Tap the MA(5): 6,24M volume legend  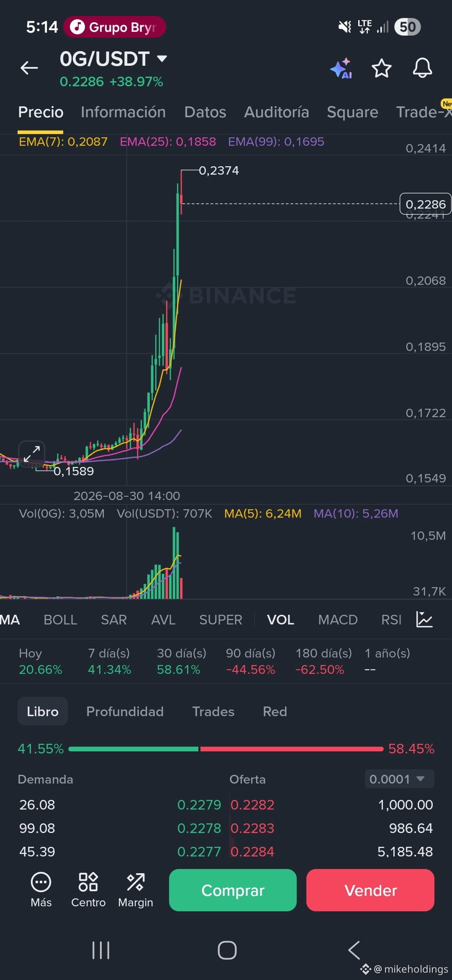coord(263,513)
